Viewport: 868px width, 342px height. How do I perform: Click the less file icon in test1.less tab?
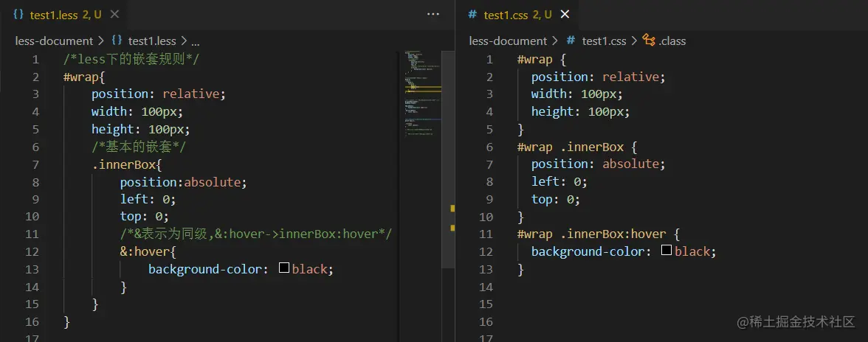[x=18, y=15]
